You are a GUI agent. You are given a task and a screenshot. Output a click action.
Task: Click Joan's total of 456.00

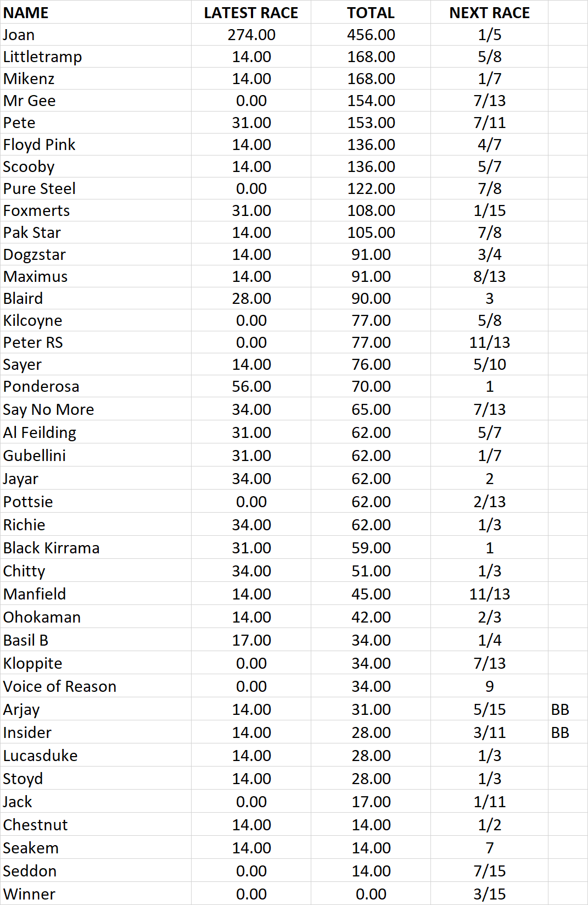pyautogui.click(x=371, y=35)
